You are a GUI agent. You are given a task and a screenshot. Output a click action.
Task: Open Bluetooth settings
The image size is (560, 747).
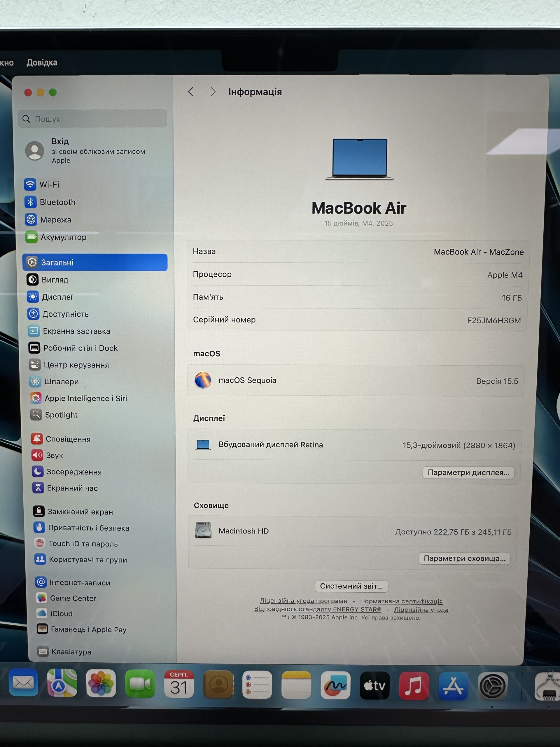pyautogui.click(x=50, y=202)
